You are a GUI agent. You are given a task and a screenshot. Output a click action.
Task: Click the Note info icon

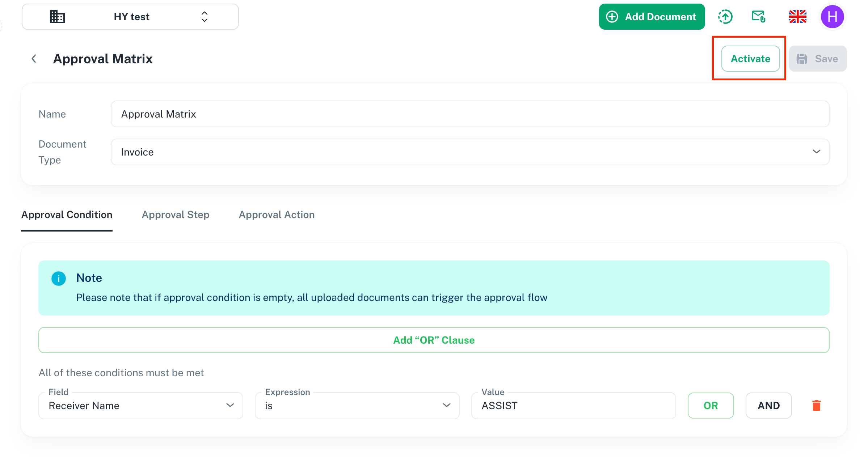tap(59, 279)
